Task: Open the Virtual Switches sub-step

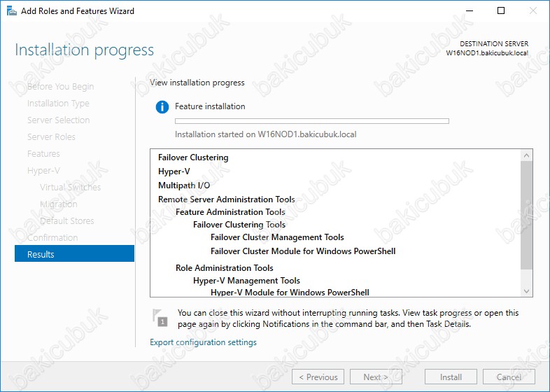Action: [70, 187]
